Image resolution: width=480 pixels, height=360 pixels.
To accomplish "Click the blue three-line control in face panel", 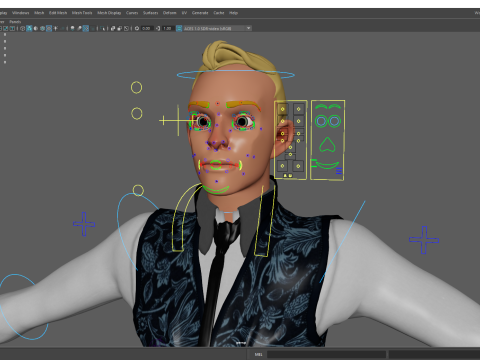I will 339,171.
